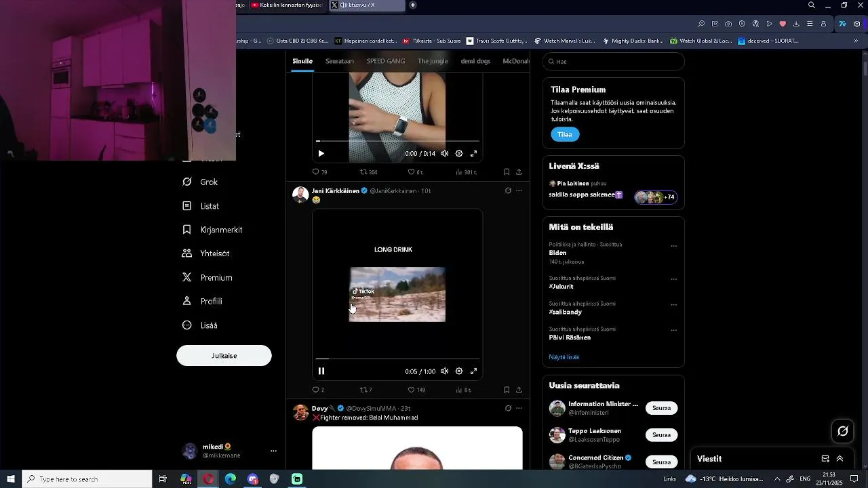
Task: Subscribe with the Tilaa button
Action: coord(565,135)
